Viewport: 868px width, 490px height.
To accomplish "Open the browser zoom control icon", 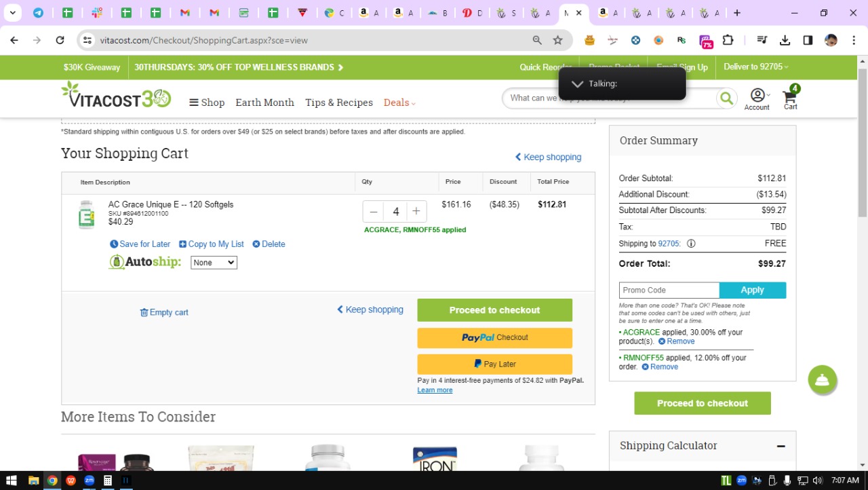I will coord(537,40).
